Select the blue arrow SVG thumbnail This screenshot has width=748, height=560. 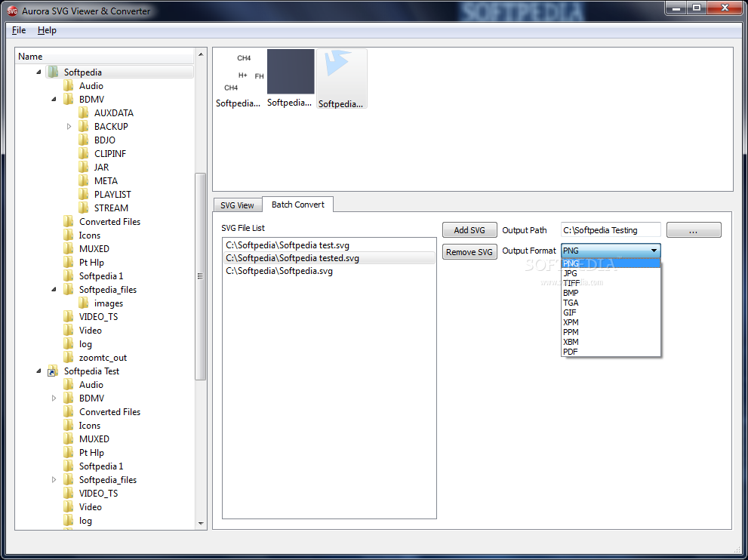pyautogui.click(x=342, y=79)
